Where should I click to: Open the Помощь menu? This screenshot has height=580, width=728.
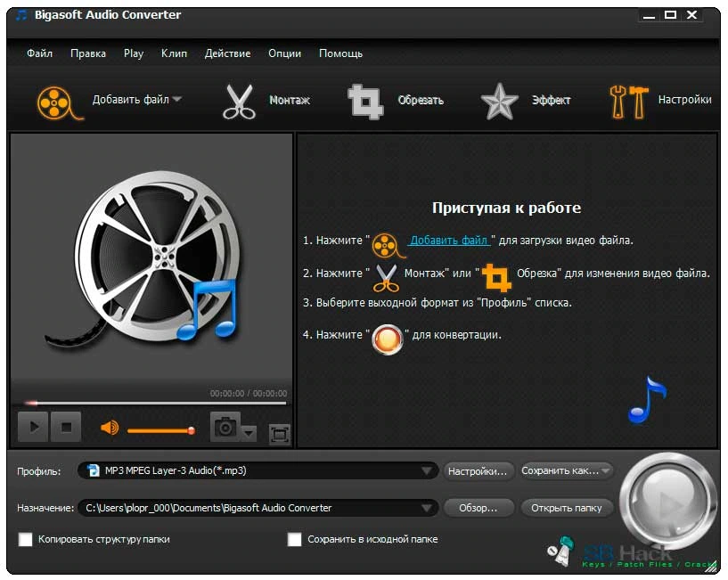(340, 53)
